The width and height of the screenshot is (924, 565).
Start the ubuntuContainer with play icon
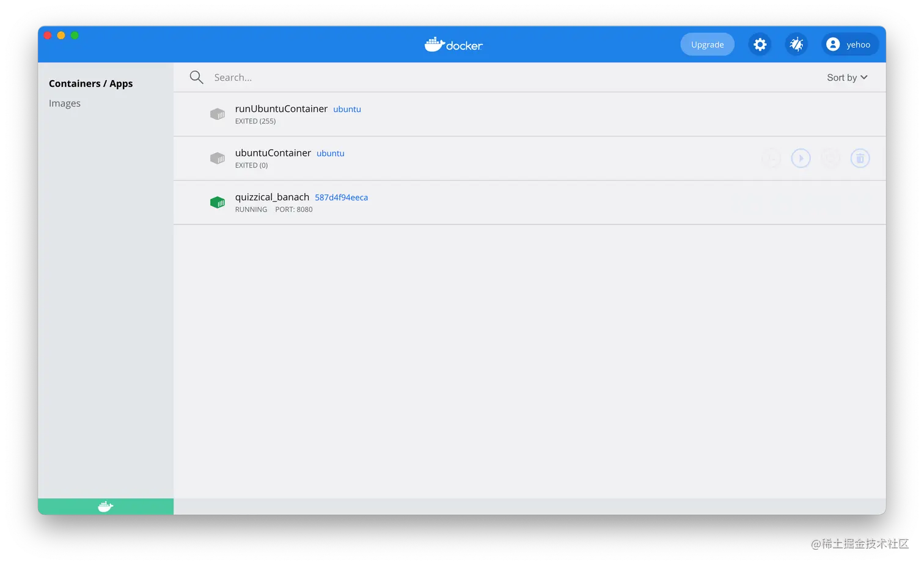(x=801, y=158)
